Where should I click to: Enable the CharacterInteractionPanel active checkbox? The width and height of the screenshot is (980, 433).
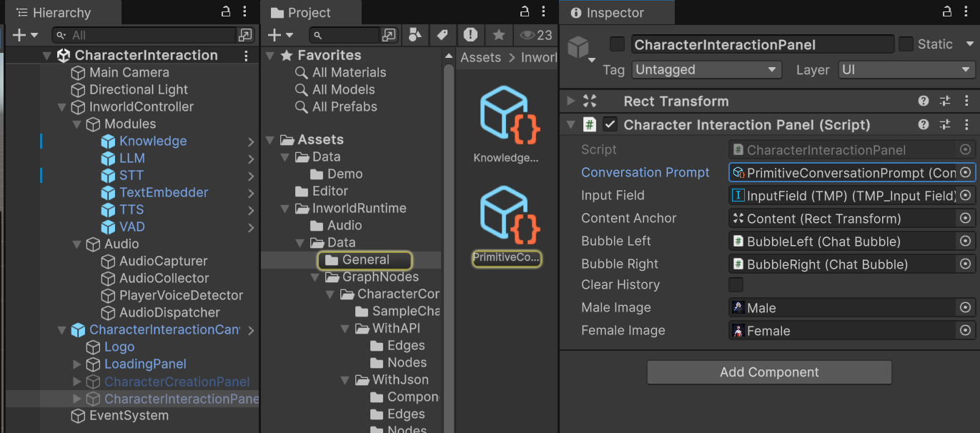pos(617,44)
